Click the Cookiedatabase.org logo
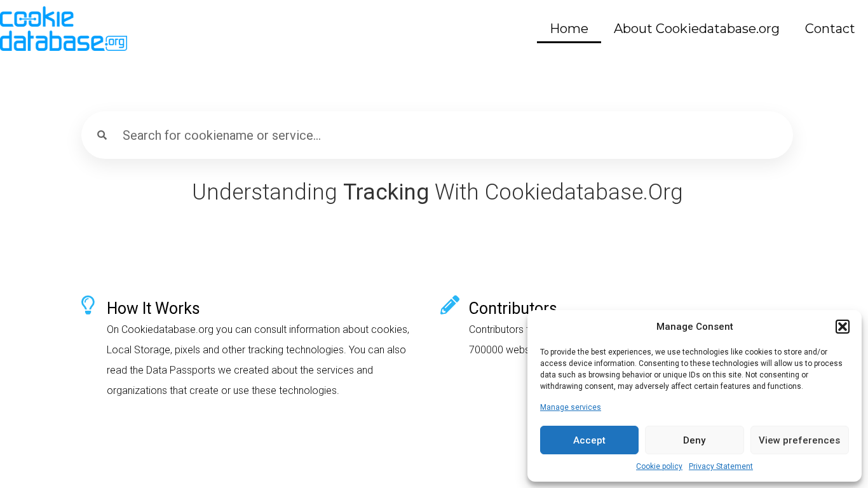This screenshot has height=488, width=868. coord(64,29)
